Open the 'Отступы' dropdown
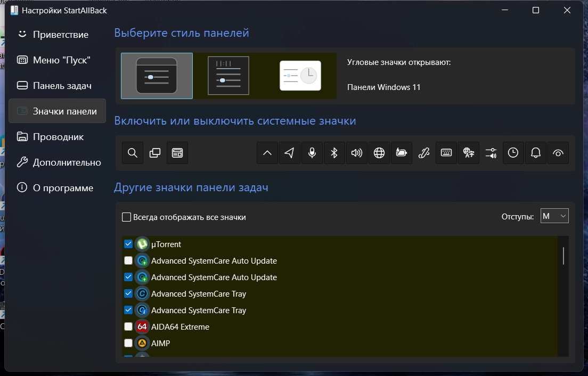588x376 pixels. tap(554, 216)
